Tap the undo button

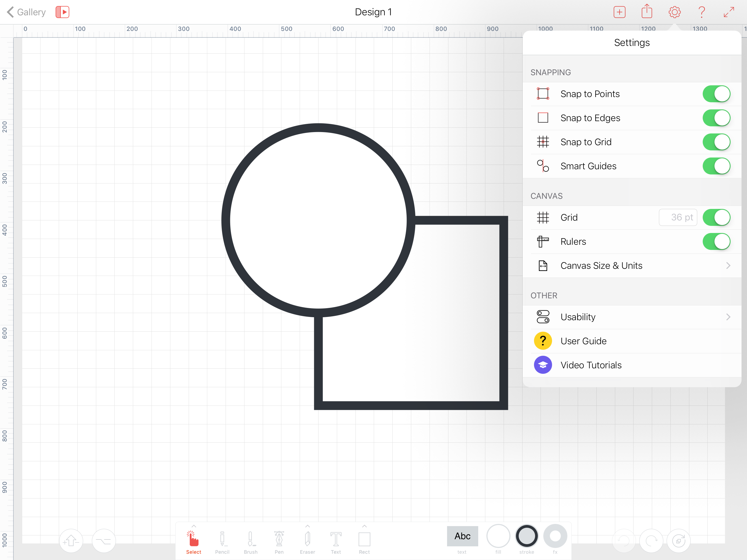(624, 541)
